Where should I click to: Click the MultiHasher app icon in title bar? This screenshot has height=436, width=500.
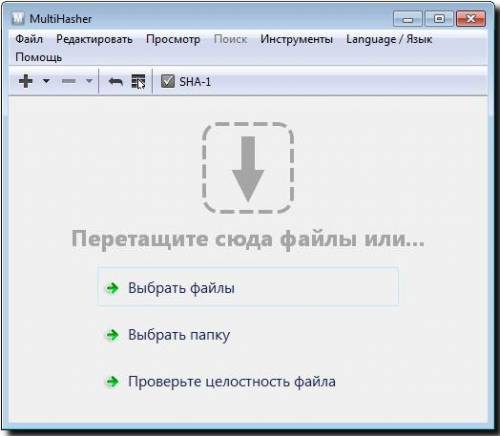coord(18,19)
